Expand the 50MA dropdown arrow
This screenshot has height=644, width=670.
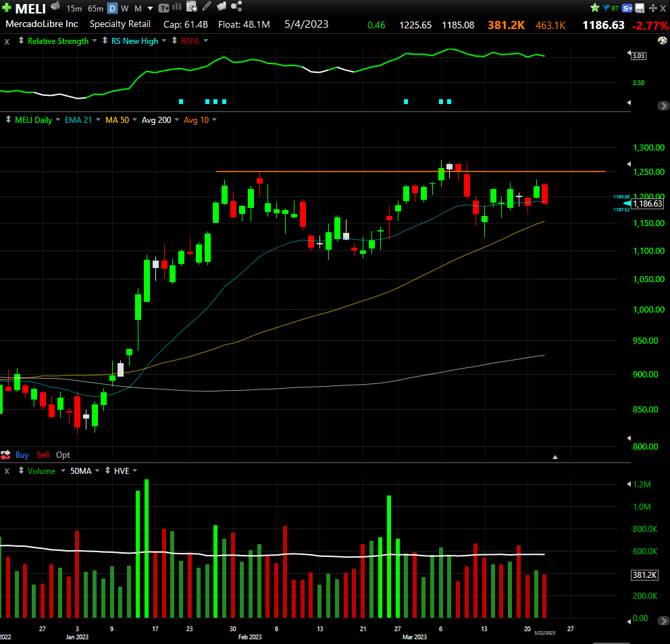pyautogui.click(x=97, y=471)
